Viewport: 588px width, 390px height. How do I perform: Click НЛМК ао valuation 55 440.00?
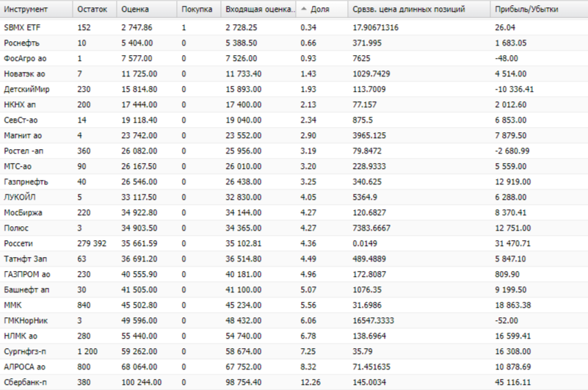[x=139, y=336]
